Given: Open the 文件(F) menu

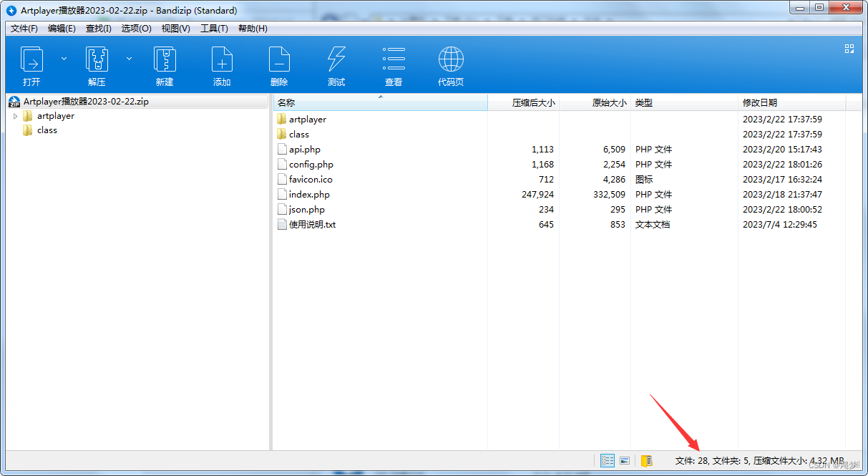Looking at the screenshot, I should [x=24, y=29].
